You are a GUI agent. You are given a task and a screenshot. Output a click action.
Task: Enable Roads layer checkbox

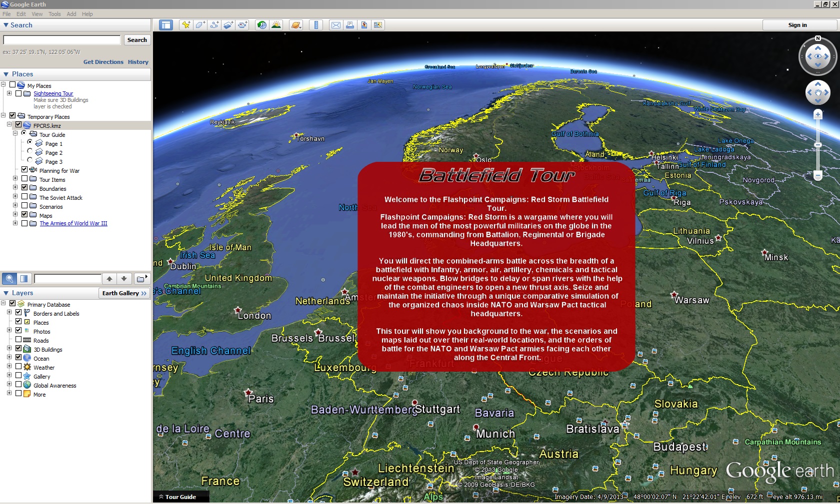(x=18, y=339)
